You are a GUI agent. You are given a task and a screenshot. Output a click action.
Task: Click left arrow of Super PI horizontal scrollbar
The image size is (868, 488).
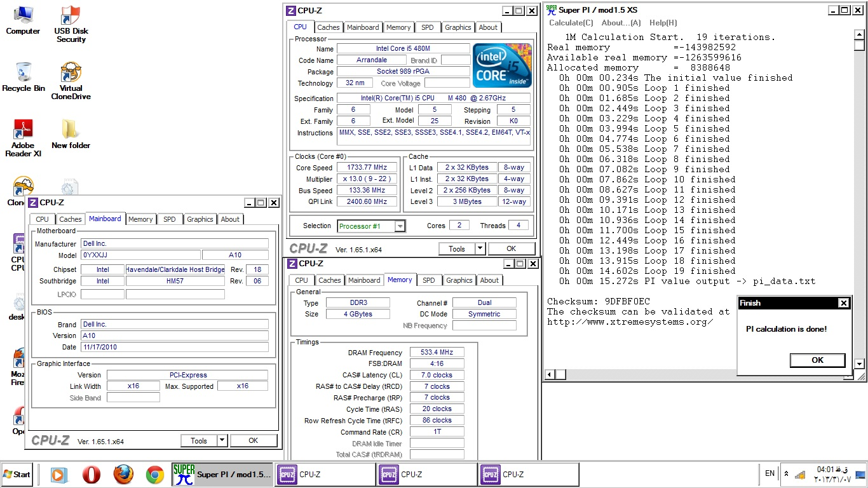[550, 375]
